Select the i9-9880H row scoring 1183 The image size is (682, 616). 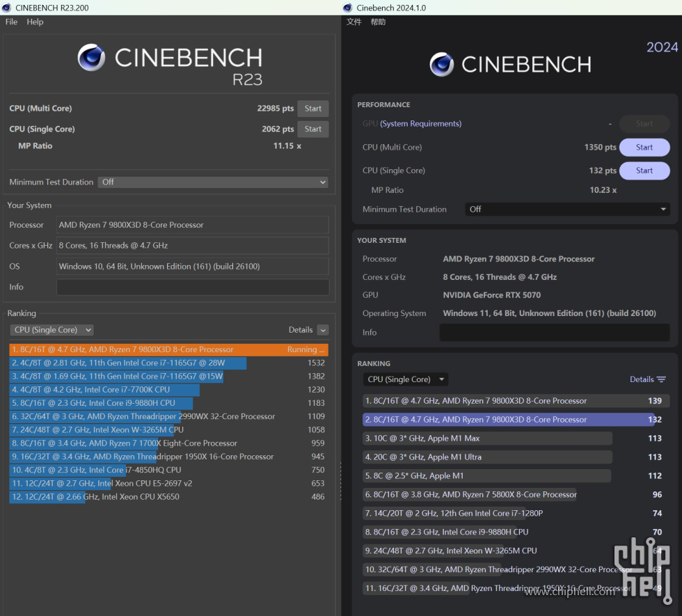click(168, 403)
